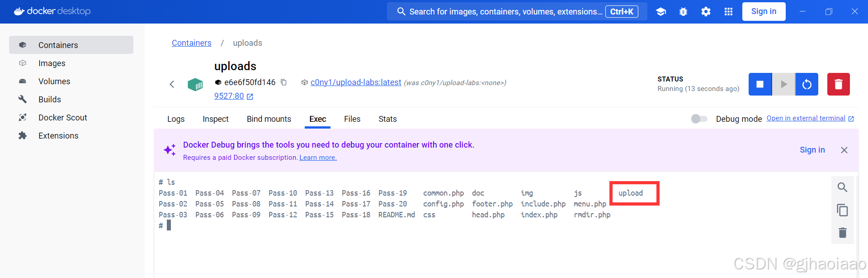Click the 'upload' directory in terminal output
Viewport: 868px width, 278px height.
[x=631, y=193]
